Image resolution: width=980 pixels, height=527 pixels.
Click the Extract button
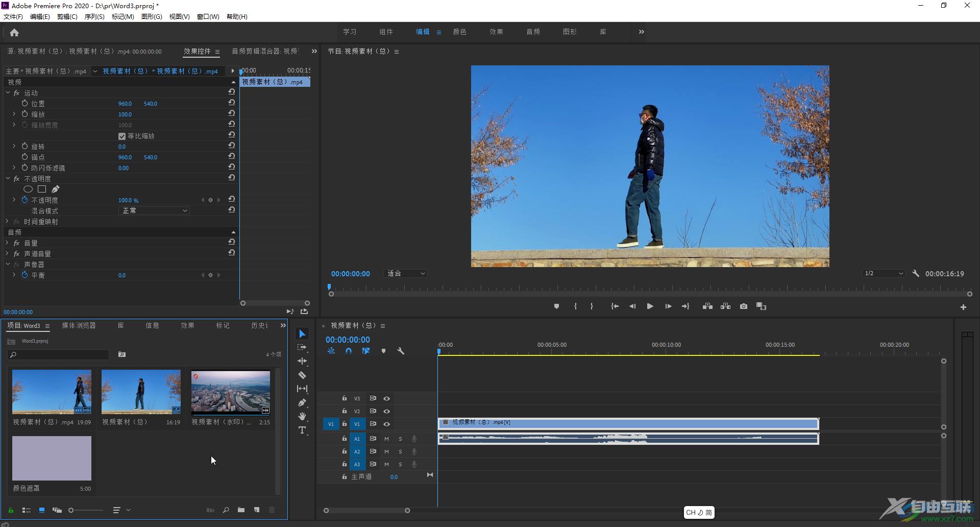click(x=725, y=306)
